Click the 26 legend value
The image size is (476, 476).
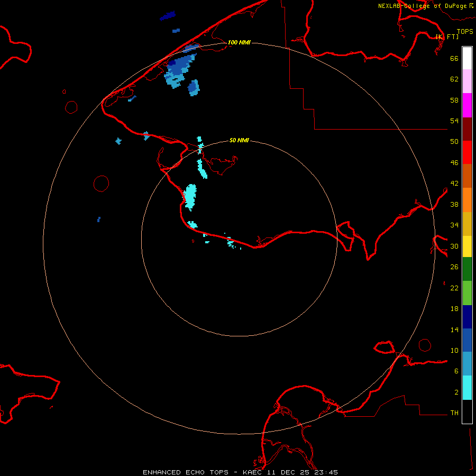pyautogui.click(x=454, y=267)
